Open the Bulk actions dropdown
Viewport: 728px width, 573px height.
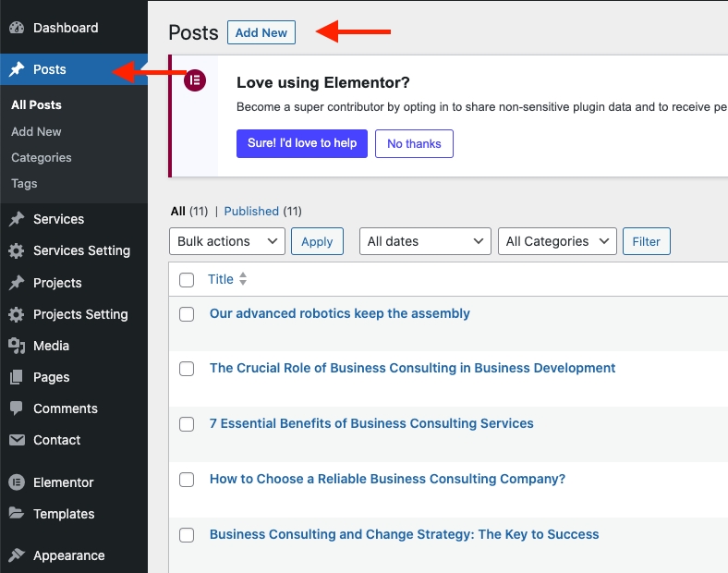[226, 241]
